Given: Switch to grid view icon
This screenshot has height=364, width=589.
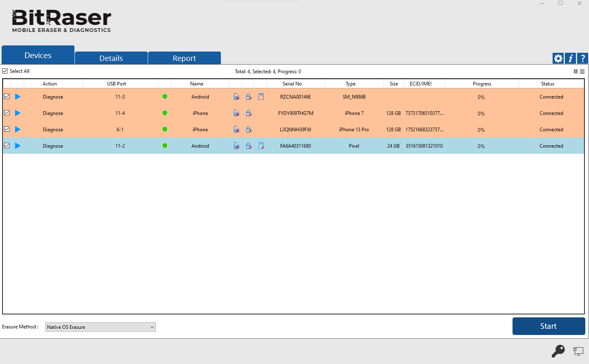Looking at the screenshot, I should click(576, 72).
